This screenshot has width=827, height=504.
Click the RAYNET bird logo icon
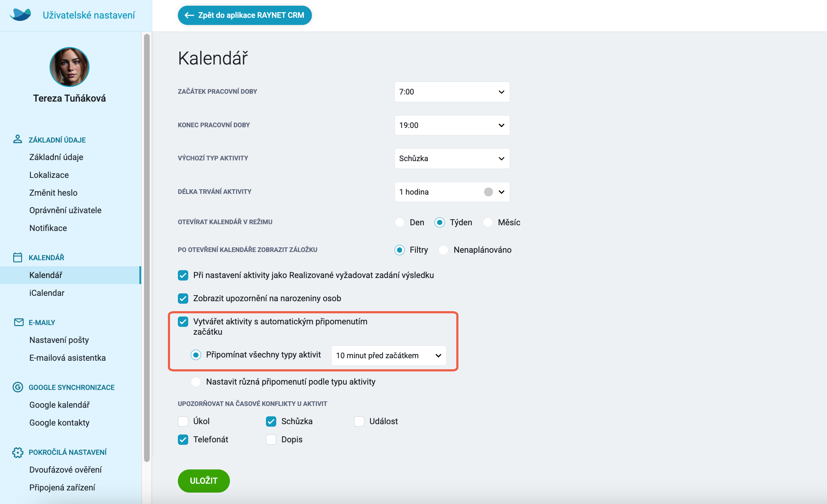(x=20, y=15)
